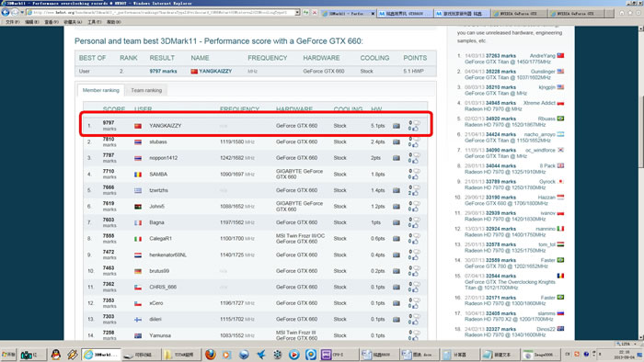
Task: Click YANGKAIZZY name in best-of table
Action: pyautogui.click(x=215, y=72)
